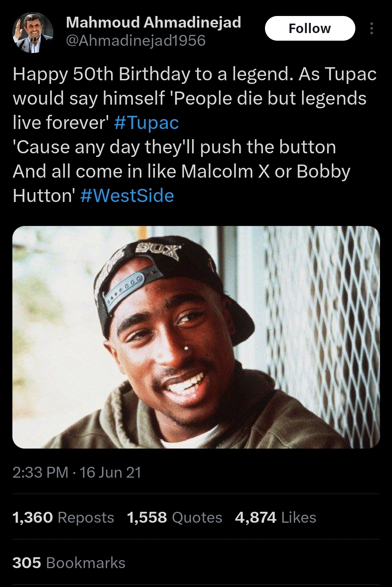Click the display name Mahmoud Ahmadinejad
This screenshot has width=392, height=587.
(154, 22)
